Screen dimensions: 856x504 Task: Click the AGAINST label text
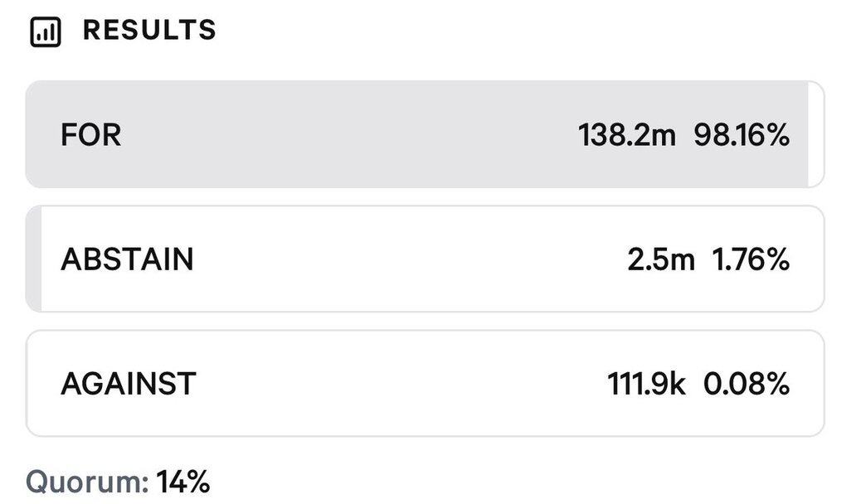pyautogui.click(x=129, y=384)
